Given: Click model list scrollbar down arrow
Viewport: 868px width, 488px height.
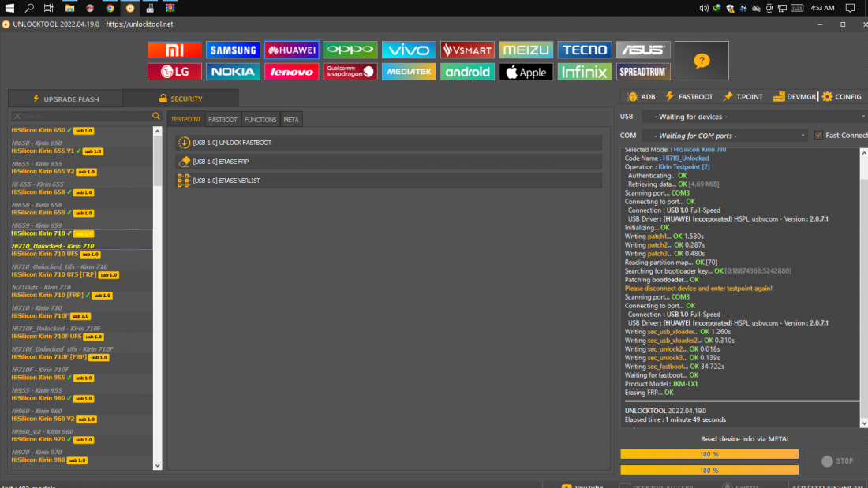Looking at the screenshot, I should (x=157, y=466).
